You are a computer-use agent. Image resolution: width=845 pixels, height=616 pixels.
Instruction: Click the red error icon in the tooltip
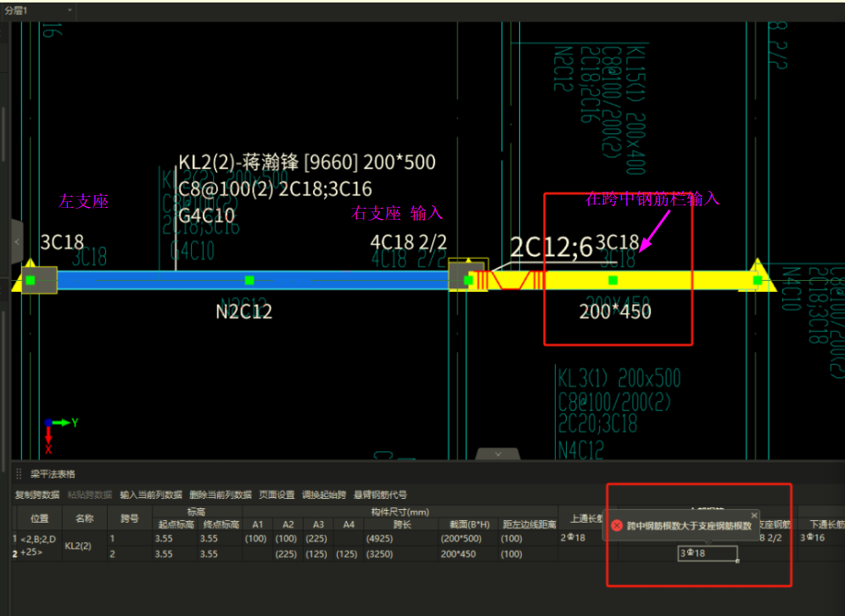617,525
